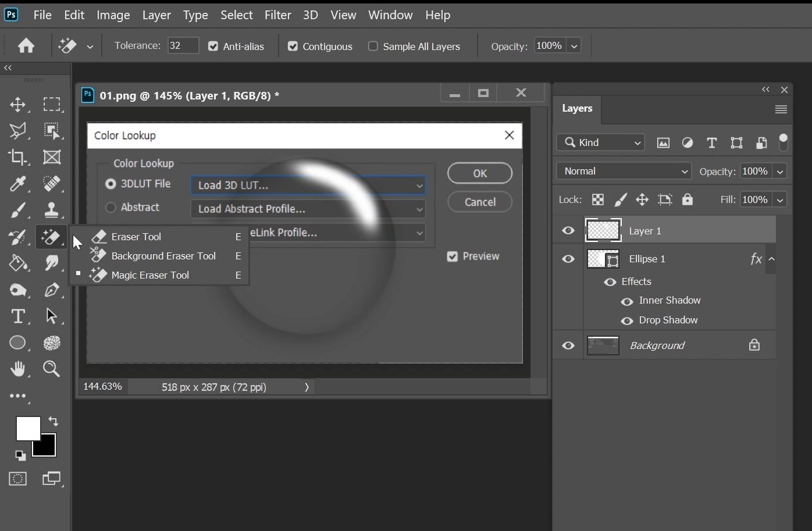
Task: Open the Filter menu
Action: click(277, 15)
